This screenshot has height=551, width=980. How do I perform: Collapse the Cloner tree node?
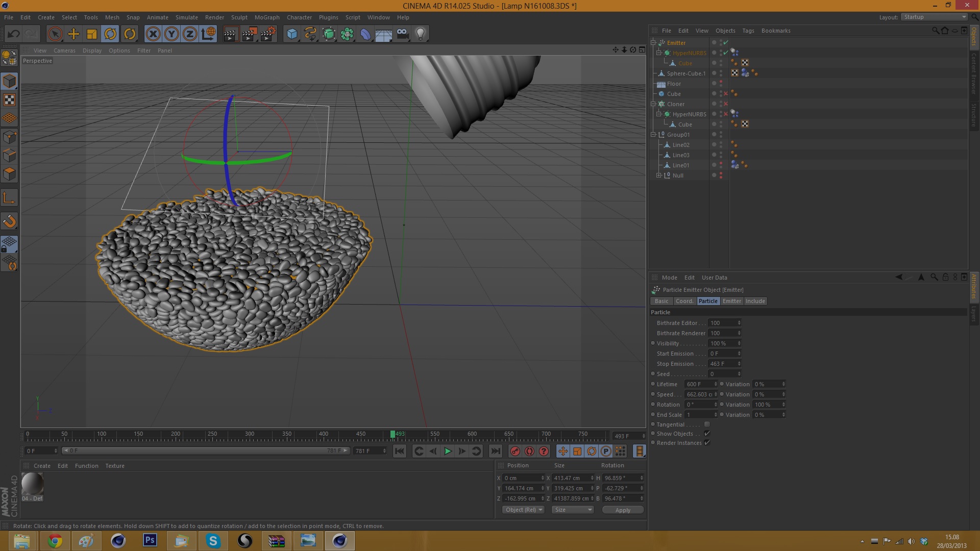[x=653, y=104]
